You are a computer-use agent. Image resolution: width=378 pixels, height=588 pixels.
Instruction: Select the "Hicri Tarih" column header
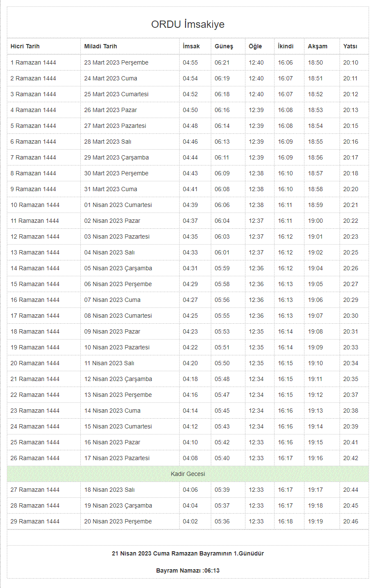coord(25,46)
